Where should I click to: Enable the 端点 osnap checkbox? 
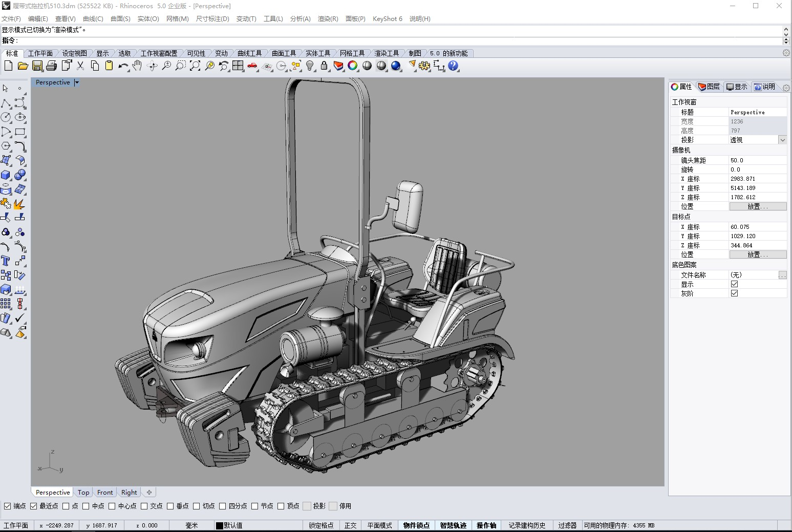click(8, 506)
